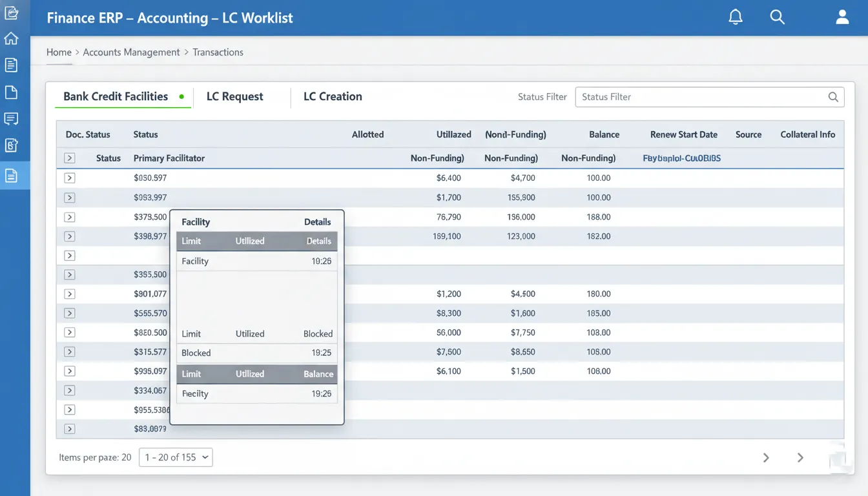
Task: Click the header search magnifier icon
Action: point(777,17)
